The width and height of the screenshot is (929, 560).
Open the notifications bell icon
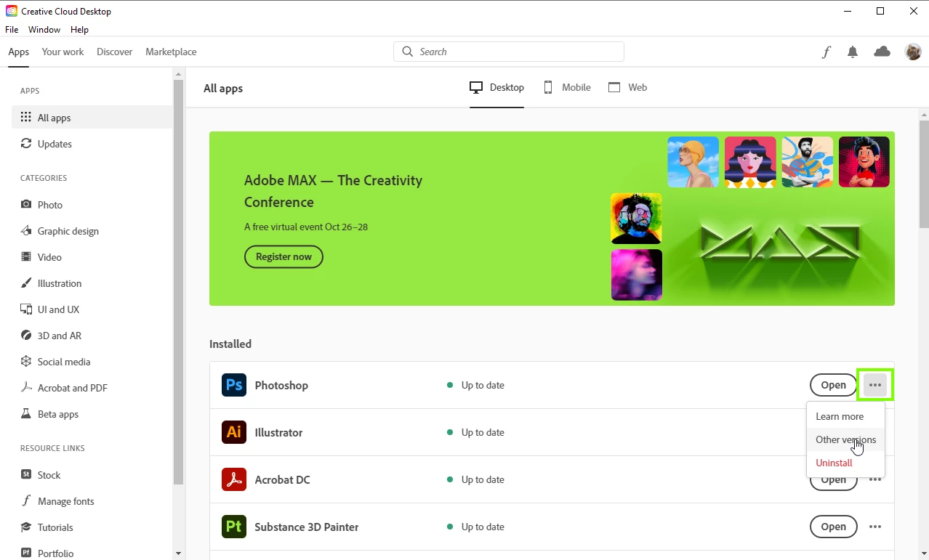point(853,52)
